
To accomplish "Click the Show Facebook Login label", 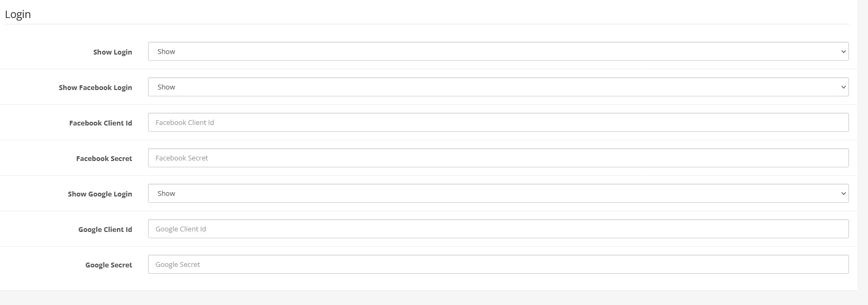I will (x=95, y=87).
